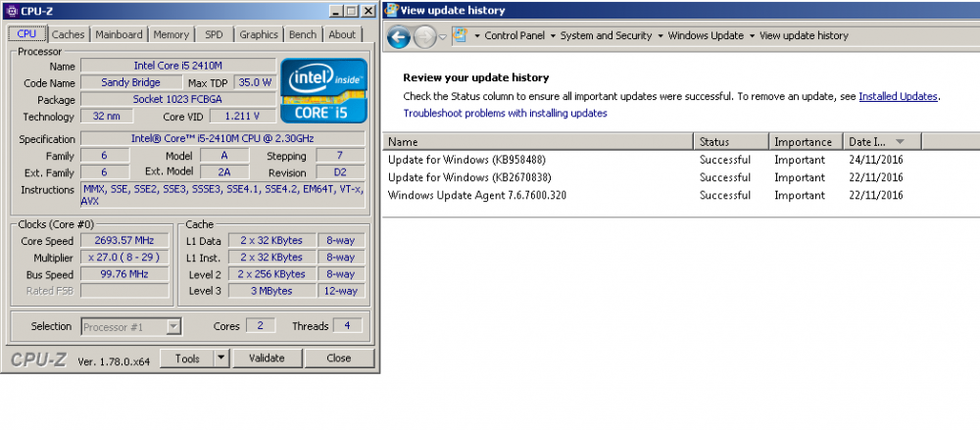Minimize the CPU-Z window
This screenshot has width=980, height=430.
[x=336, y=11]
